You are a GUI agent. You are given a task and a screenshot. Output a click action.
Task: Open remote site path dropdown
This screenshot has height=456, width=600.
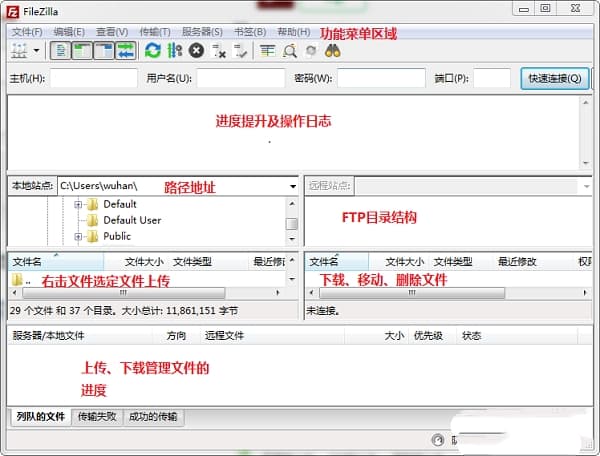pos(587,186)
